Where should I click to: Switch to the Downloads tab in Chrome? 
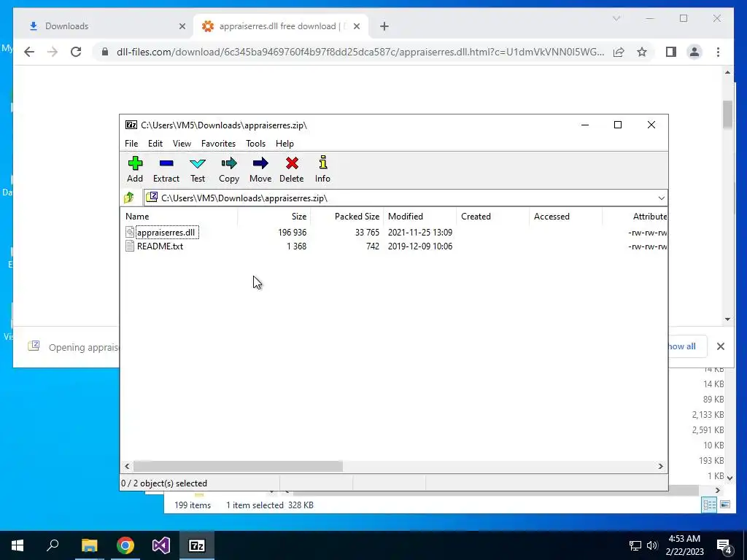104,26
